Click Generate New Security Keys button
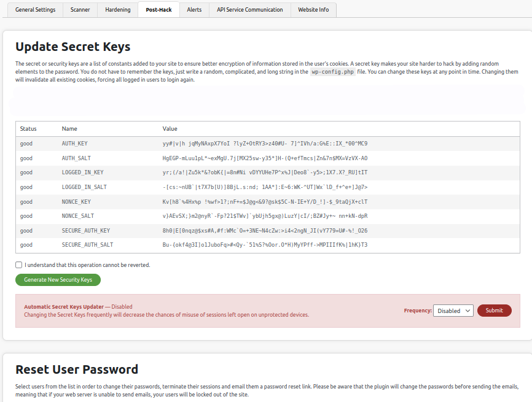 58,280
